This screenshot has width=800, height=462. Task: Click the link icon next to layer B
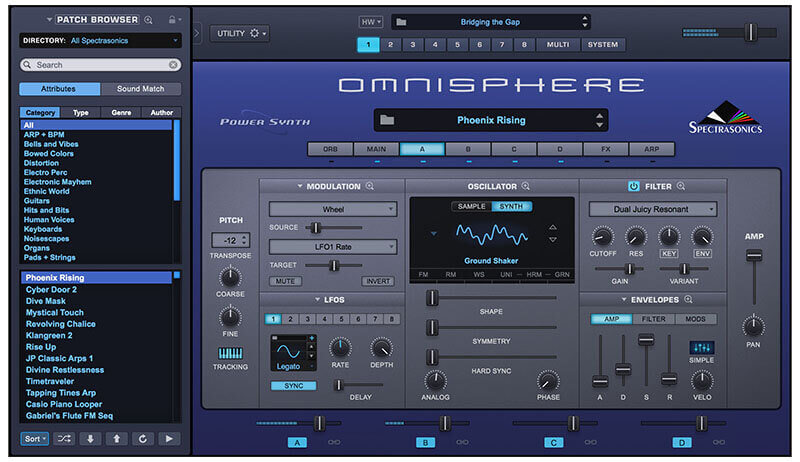pos(462,442)
